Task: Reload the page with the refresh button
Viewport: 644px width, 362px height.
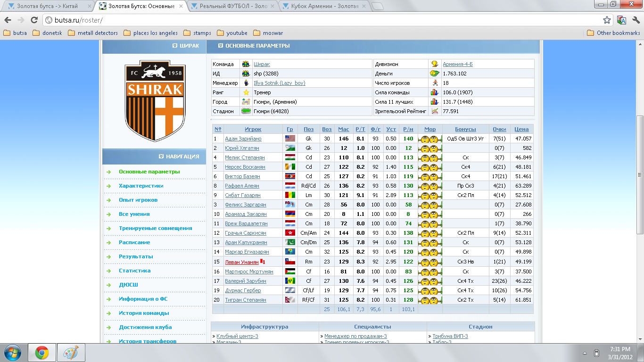Action: 34,20
